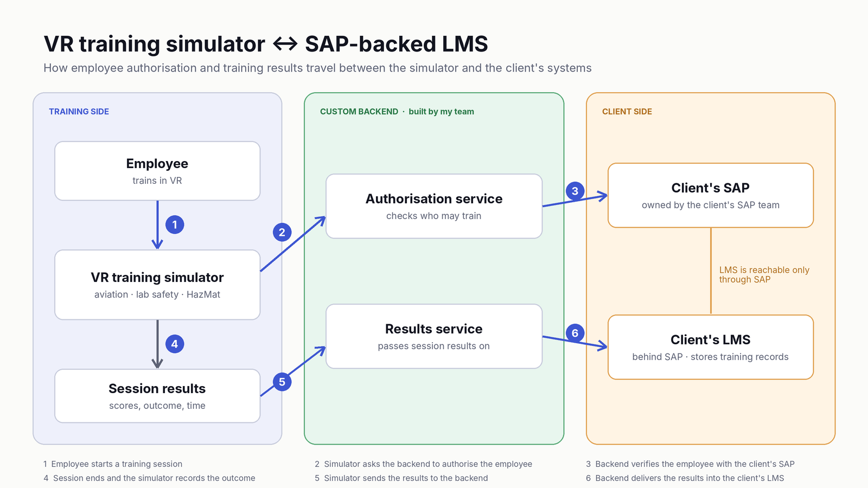Select the "Employee" box

(x=157, y=171)
